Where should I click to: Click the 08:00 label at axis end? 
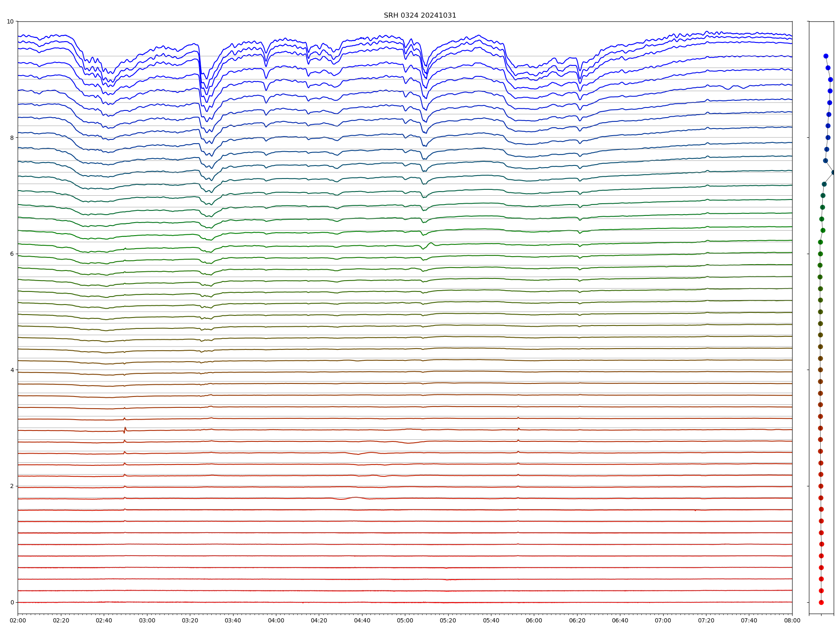click(792, 620)
